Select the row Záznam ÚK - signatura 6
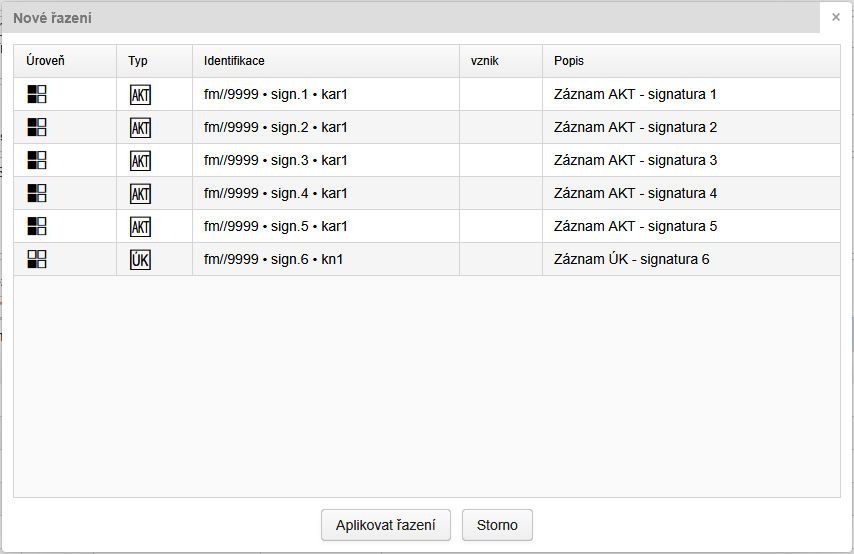The height and width of the screenshot is (554, 854). tap(631, 260)
